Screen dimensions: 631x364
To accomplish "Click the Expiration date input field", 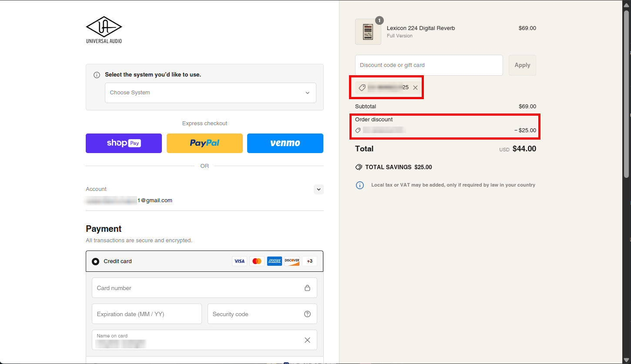I will (x=147, y=314).
